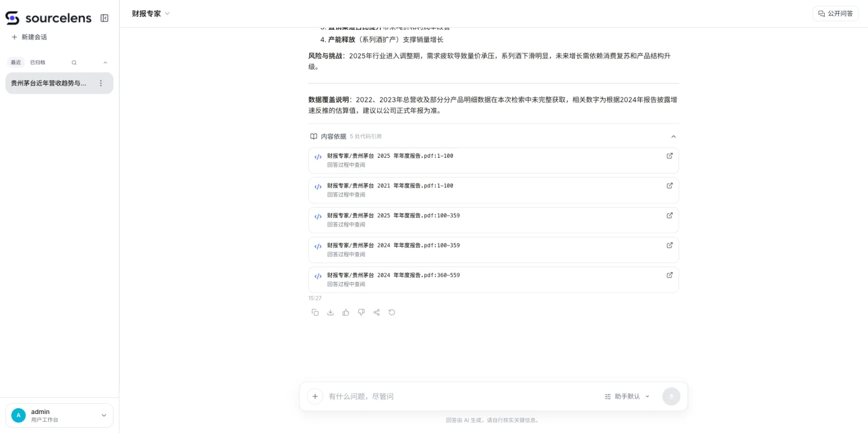The image size is (868, 433).
Task: Regenerate the answer with retry icon
Action: 392,312
